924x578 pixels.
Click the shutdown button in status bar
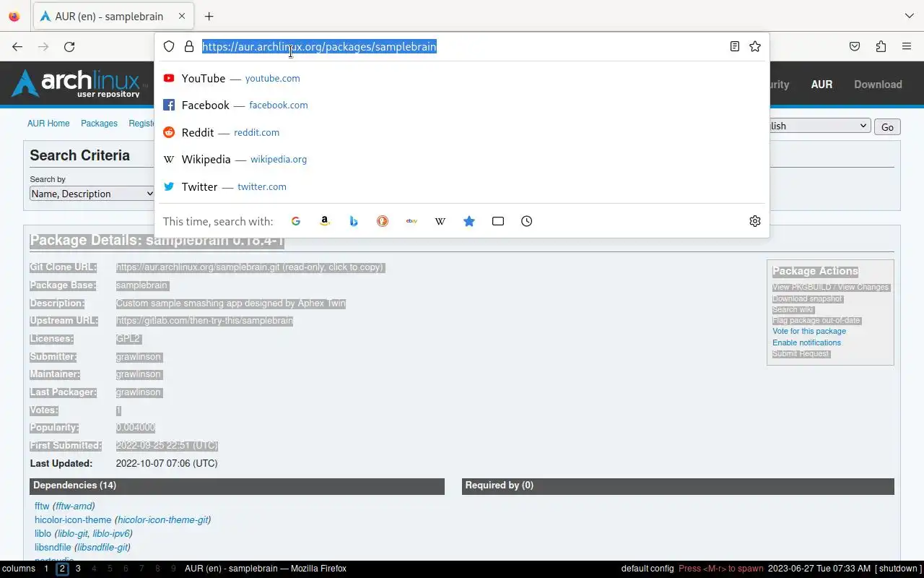click(x=899, y=569)
